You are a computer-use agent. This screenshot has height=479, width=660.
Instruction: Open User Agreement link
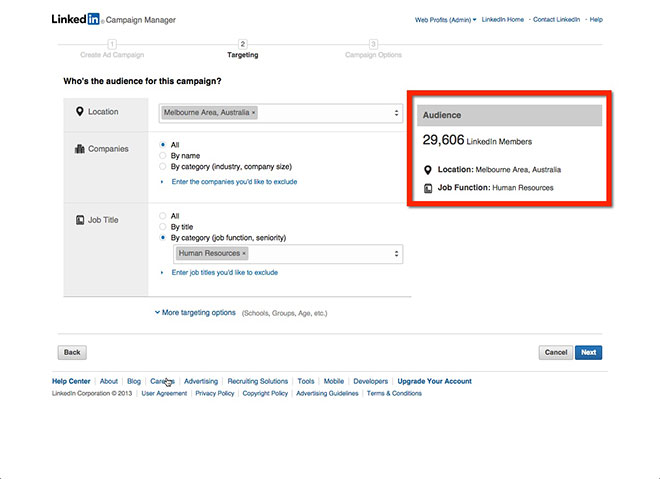tap(164, 393)
